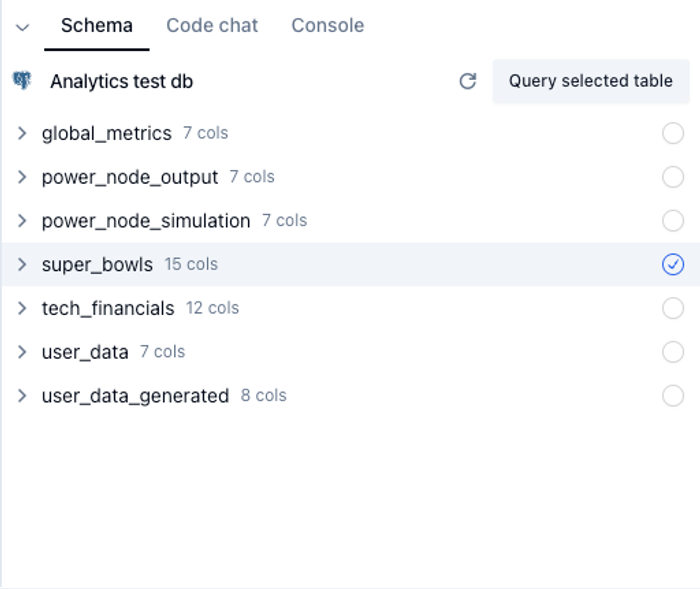
Task: Switch to the Code chat tab
Action: tap(212, 26)
